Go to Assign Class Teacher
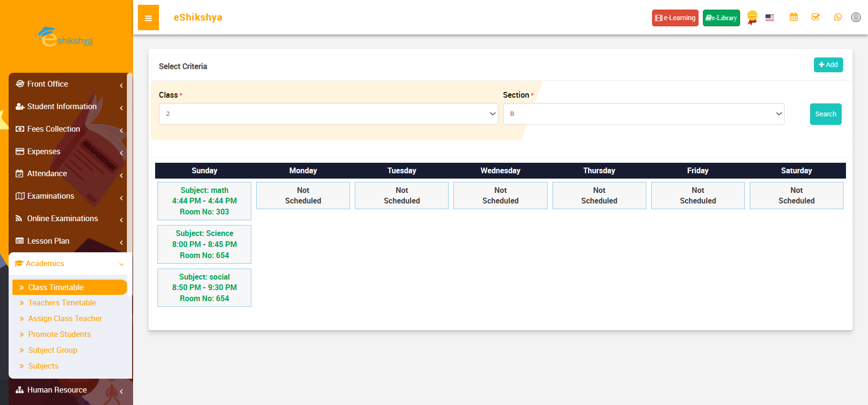868x405 pixels. pos(65,319)
